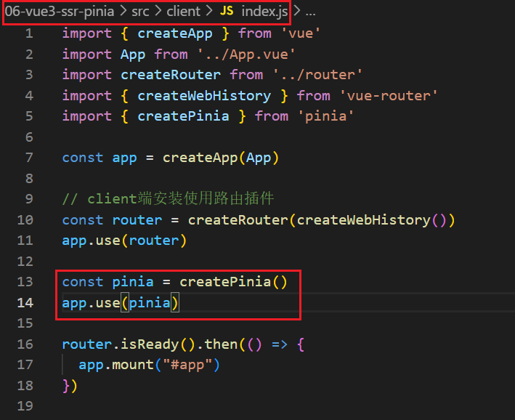515x420 pixels.
Task: Click 'pinia' variable name on line 13
Action: 133,282
